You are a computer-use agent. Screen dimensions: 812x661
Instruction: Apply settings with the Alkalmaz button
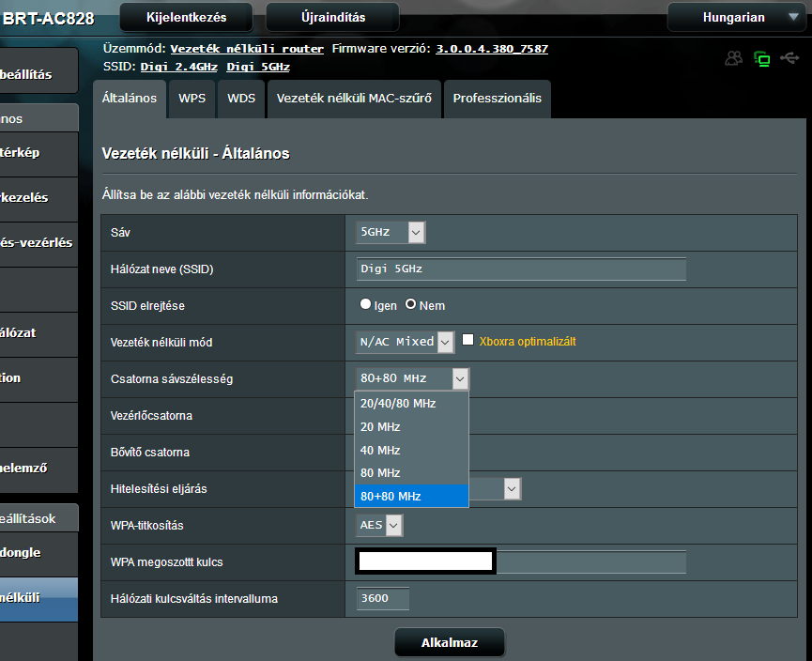(450, 642)
